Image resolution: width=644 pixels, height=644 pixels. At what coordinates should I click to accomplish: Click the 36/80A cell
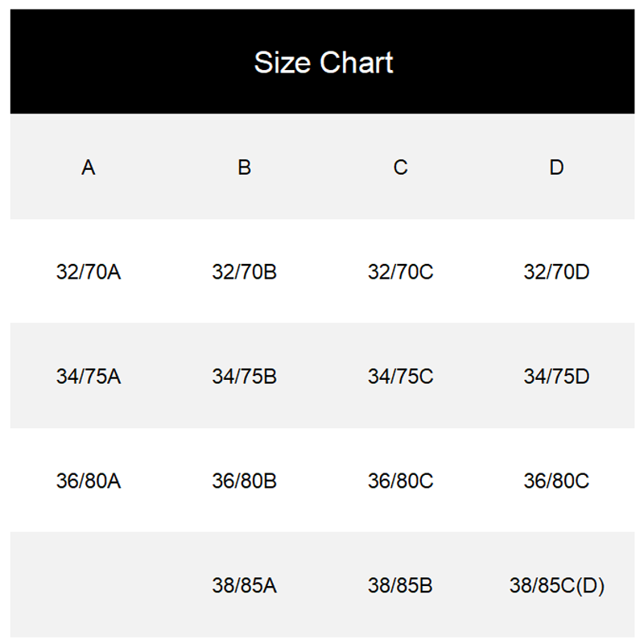[89, 480]
